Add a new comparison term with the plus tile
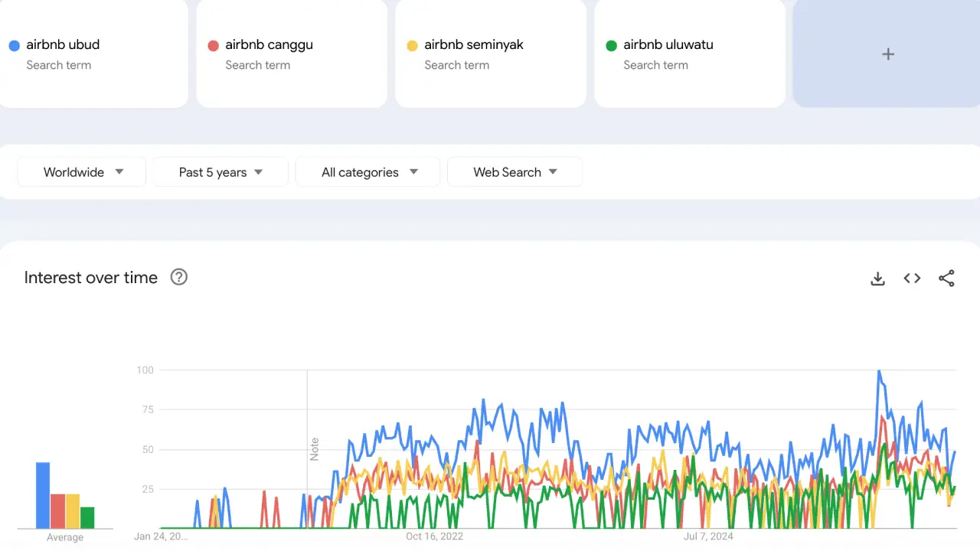The height and width of the screenshot is (551, 980). (x=887, y=54)
